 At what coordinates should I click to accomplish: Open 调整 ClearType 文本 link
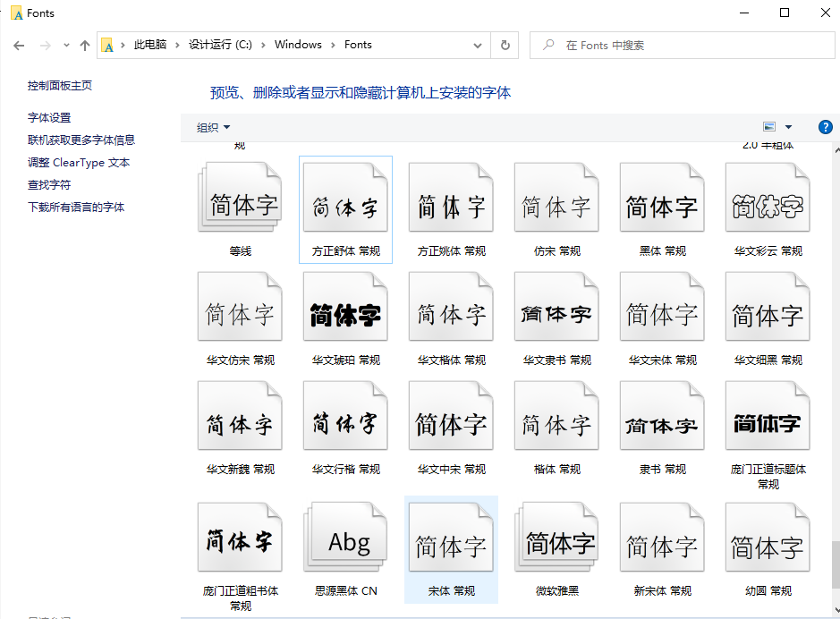79,162
